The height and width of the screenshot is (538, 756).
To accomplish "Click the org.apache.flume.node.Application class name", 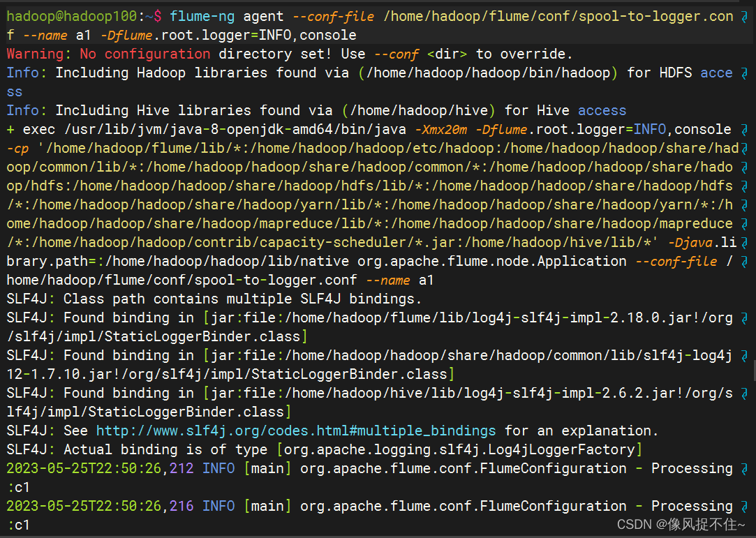I will (492, 261).
